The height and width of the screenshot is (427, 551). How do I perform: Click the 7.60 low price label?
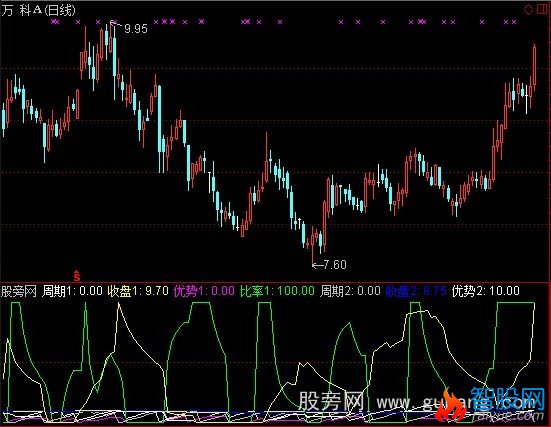[335, 264]
